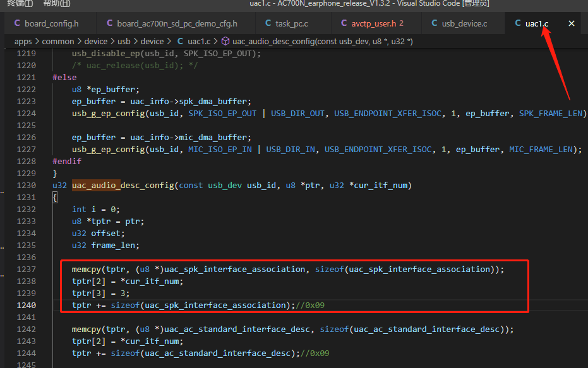
Task: Click line number 1221 in the gutter
Action: tap(27, 77)
